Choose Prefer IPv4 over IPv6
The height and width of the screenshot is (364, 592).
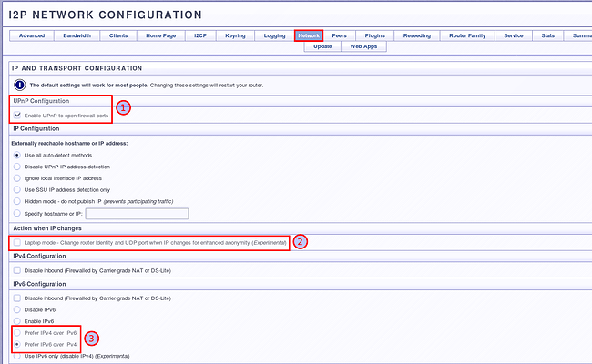tap(17, 333)
